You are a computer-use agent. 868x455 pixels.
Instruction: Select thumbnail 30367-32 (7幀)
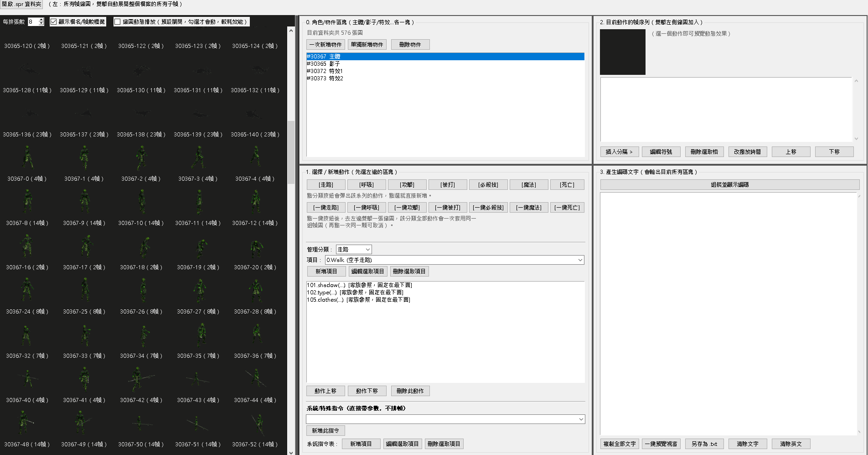[27, 335]
